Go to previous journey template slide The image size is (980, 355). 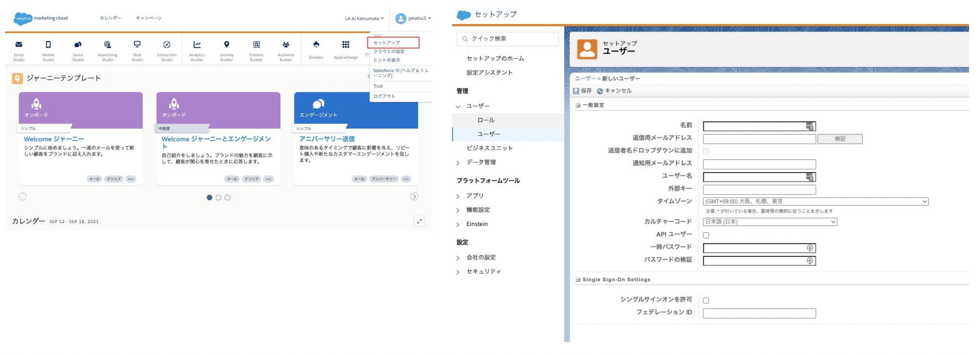click(23, 196)
